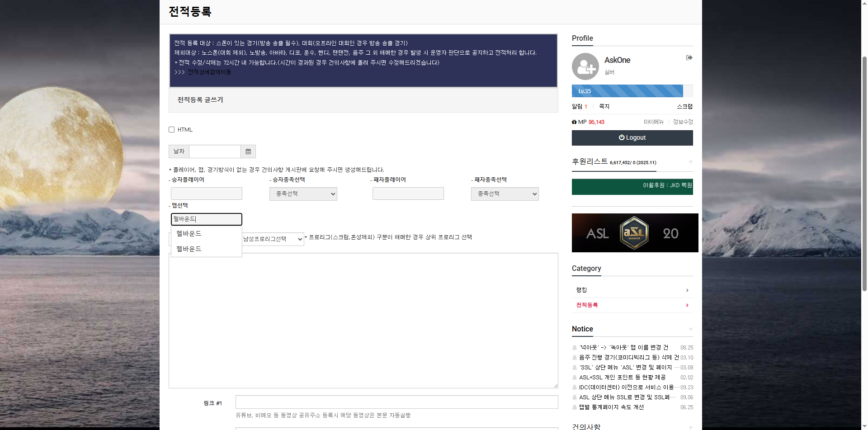Open the 패자종족선택 race dropdown

[505, 194]
